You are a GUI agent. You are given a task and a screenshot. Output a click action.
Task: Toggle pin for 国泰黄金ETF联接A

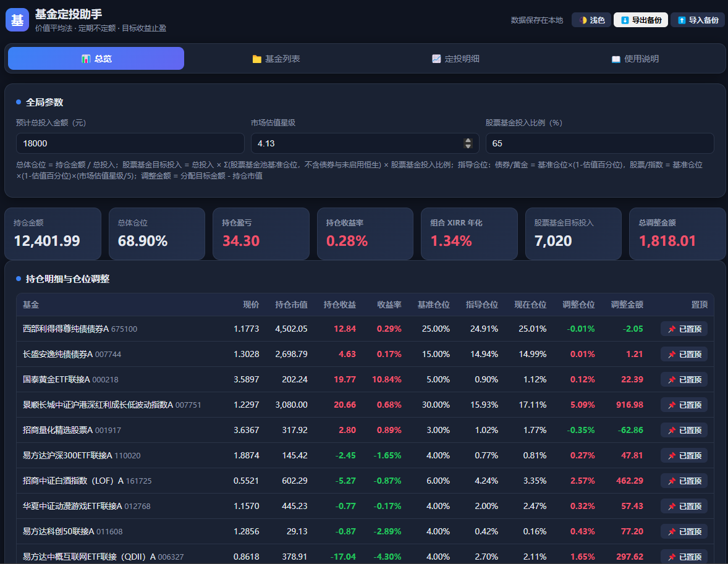(x=684, y=379)
